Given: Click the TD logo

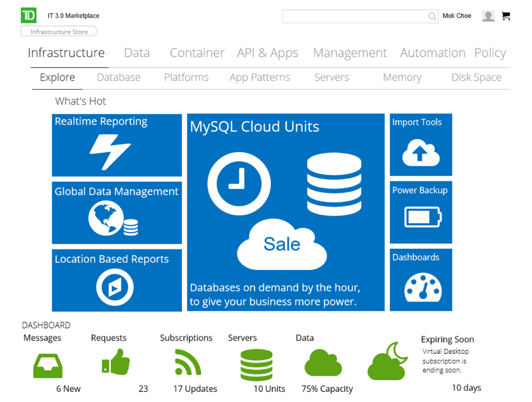Looking at the screenshot, I should [29, 16].
